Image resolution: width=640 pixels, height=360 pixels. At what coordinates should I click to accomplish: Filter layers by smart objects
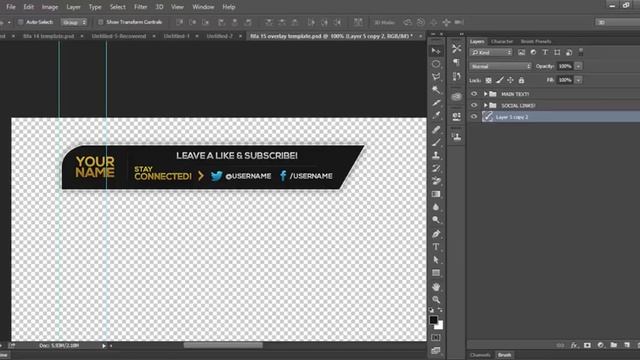[569, 52]
